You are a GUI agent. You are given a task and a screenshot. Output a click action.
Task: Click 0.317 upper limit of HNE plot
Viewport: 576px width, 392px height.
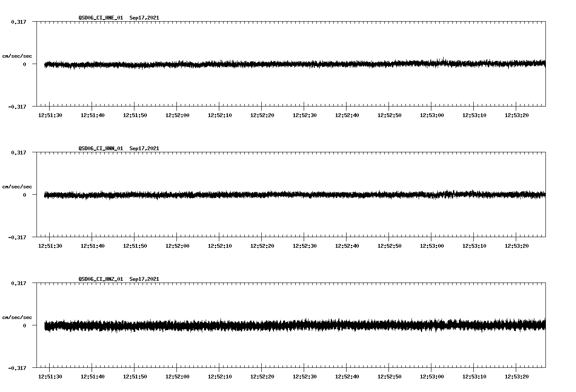tap(18, 22)
